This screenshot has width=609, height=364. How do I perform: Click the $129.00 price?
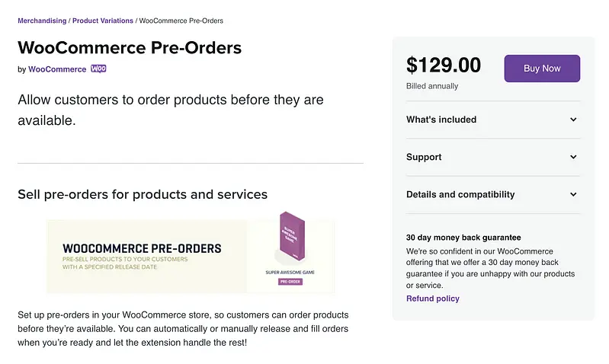[444, 65]
